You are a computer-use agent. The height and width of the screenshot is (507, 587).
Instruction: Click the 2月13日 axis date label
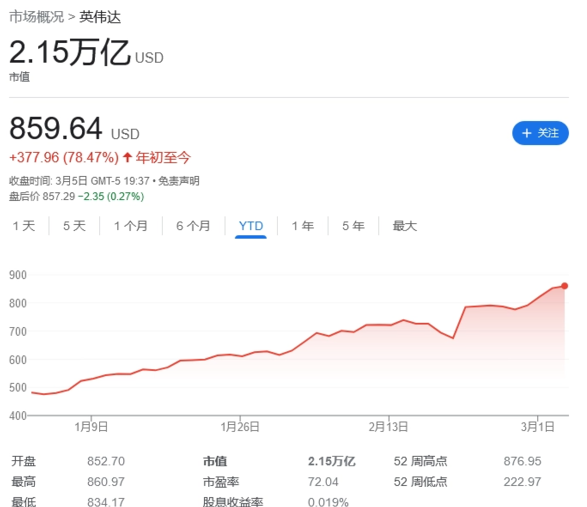pos(388,427)
